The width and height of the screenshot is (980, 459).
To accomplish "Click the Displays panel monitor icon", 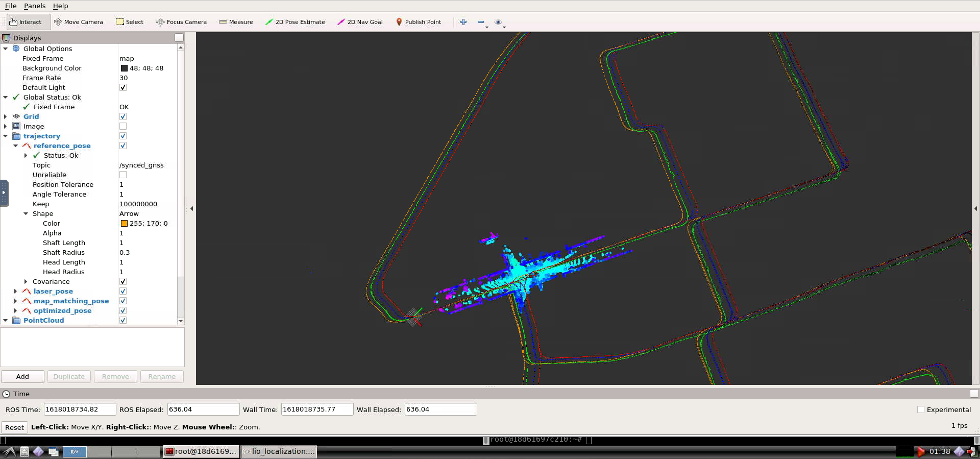I will (6, 38).
